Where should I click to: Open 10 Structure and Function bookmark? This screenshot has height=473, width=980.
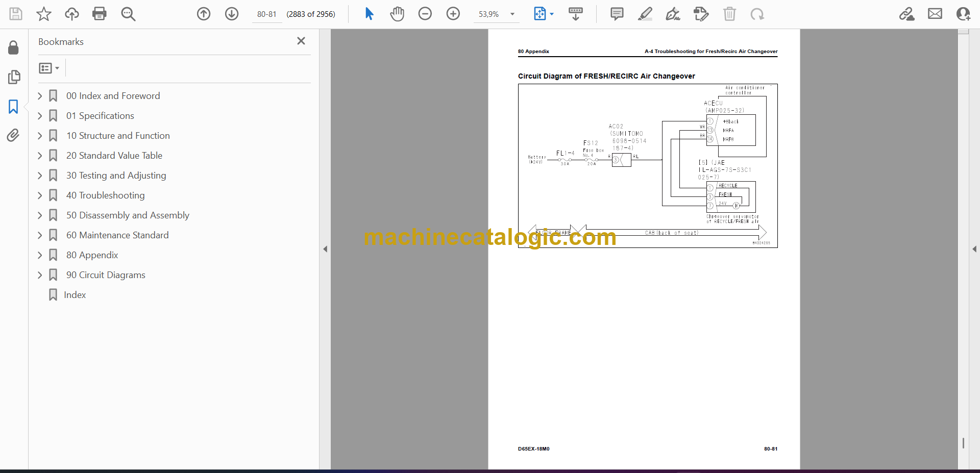[118, 135]
